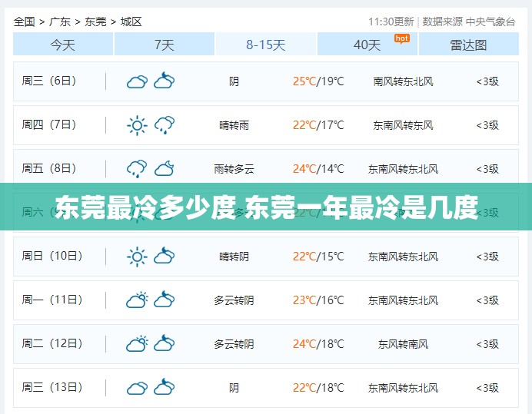
Task: Click the 22℃/15℃ temperature value
Action: 318,257
